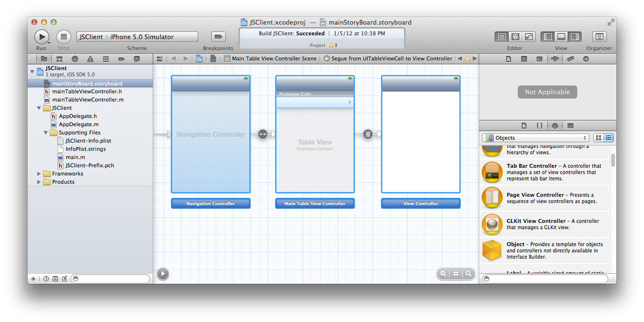The image size is (644, 322).
Task: Show the issue navigator warning icon
Action: click(90, 59)
